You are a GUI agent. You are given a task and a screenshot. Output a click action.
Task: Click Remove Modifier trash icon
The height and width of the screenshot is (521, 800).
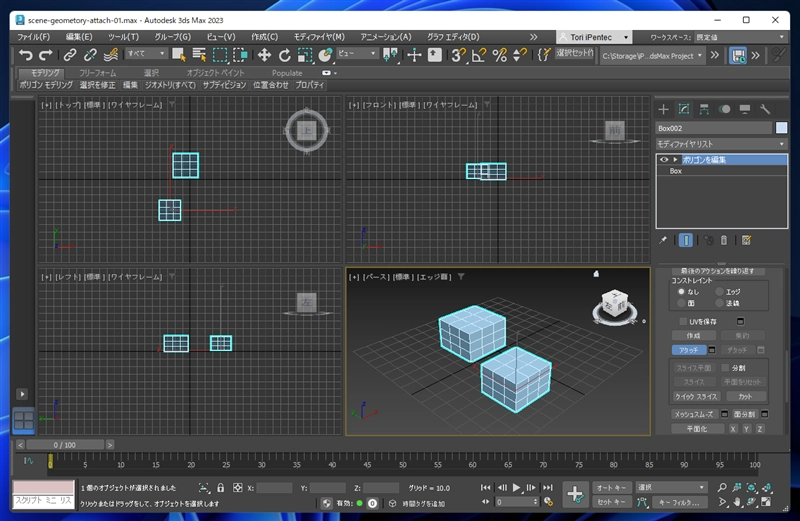(723, 240)
